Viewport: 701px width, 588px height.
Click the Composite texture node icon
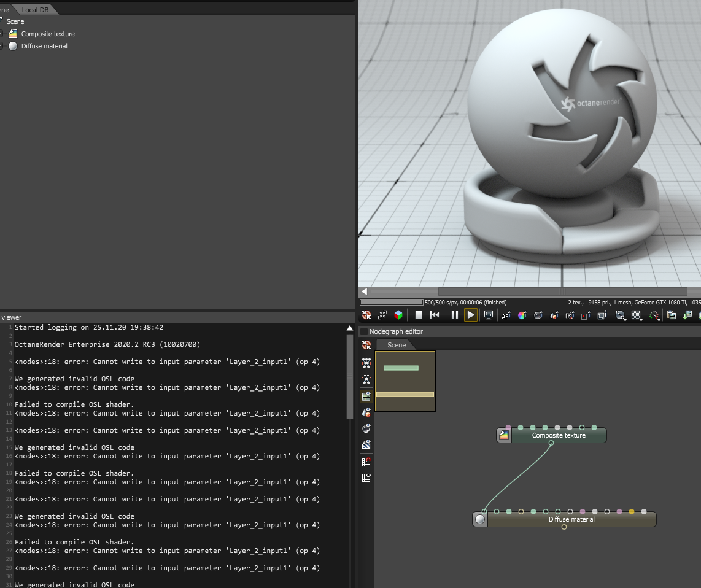pyautogui.click(x=504, y=435)
